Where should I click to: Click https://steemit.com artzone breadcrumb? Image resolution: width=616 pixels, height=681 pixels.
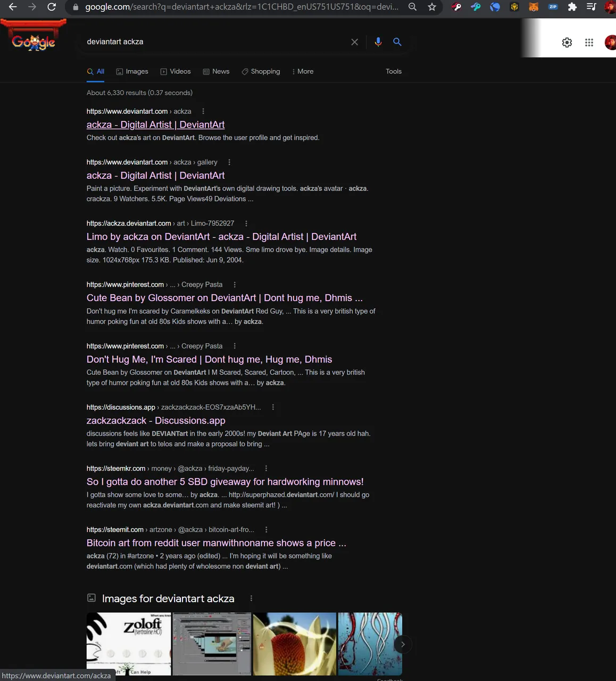(x=170, y=529)
